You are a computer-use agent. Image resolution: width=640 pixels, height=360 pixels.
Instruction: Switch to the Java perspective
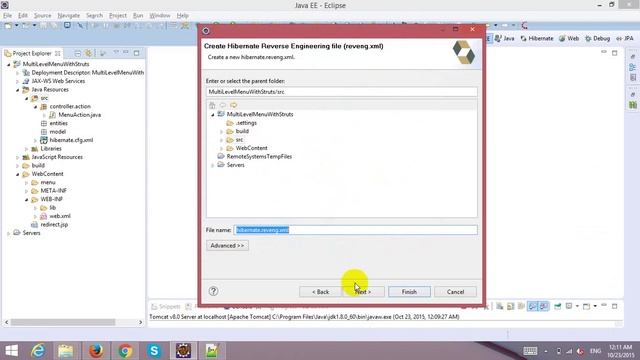(x=504, y=38)
